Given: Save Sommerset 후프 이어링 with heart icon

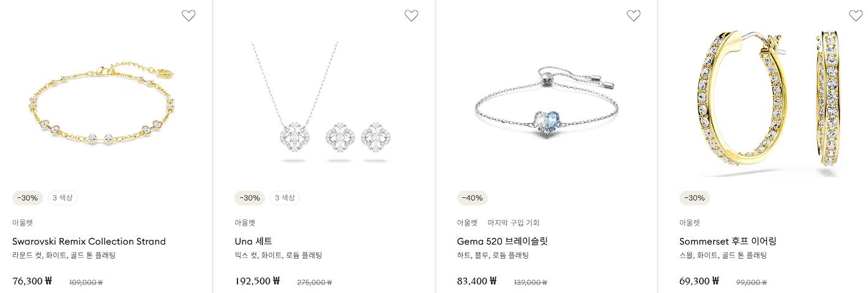Looking at the screenshot, I should click(x=856, y=16).
